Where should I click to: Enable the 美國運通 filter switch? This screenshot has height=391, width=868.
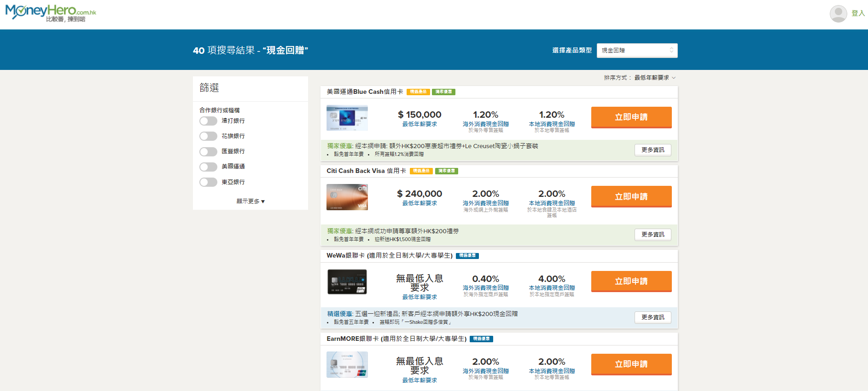pyautogui.click(x=208, y=167)
